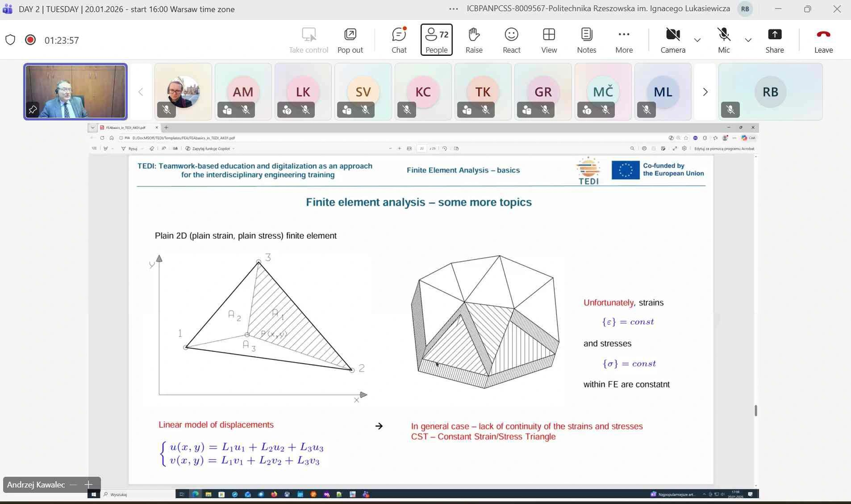851x504 pixels.
Task: Click the shared PDF vertical scrollbar
Action: pos(756,410)
